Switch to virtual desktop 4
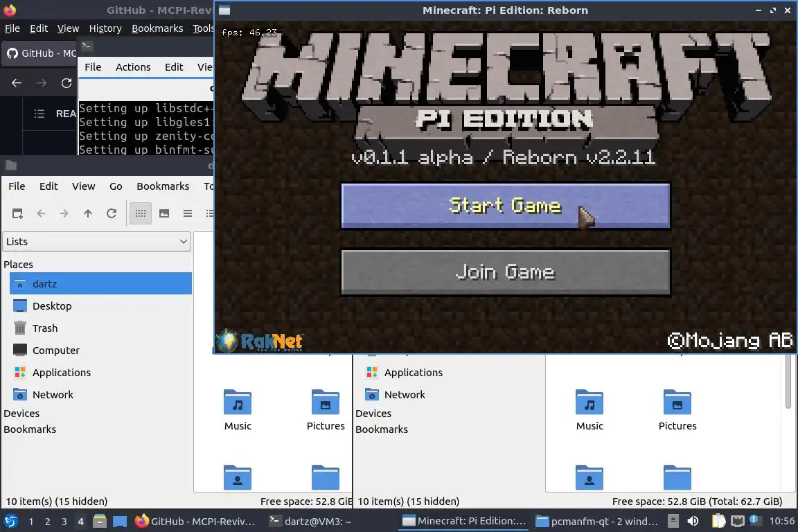The width and height of the screenshot is (798, 532). [x=80, y=522]
